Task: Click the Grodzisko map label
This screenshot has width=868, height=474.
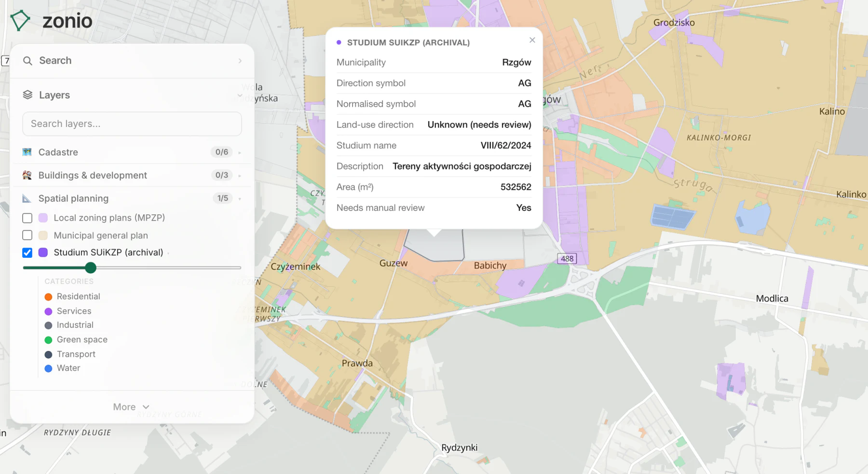Action: [674, 23]
